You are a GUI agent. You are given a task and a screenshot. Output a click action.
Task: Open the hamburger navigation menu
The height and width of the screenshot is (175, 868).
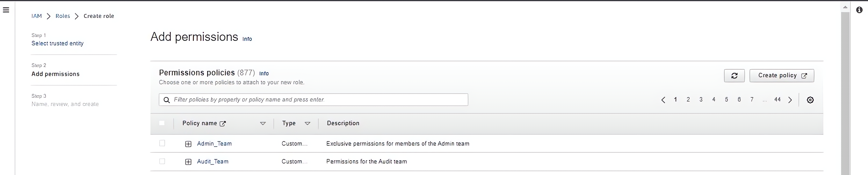(x=6, y=10)
